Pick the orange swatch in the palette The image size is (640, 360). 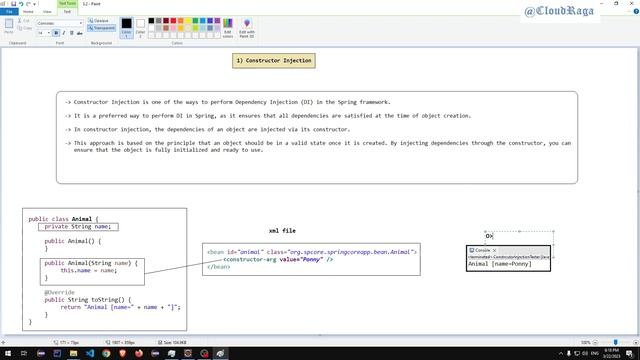(181, 20)
